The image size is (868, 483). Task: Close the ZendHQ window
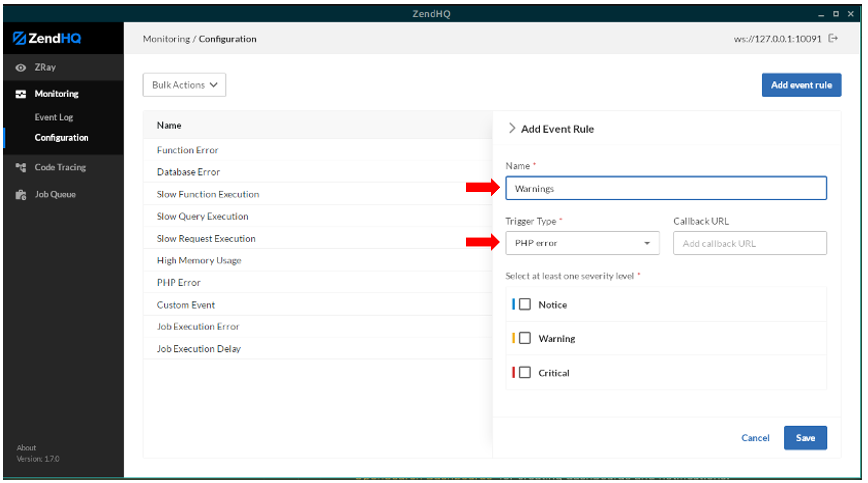click(851, 14)
